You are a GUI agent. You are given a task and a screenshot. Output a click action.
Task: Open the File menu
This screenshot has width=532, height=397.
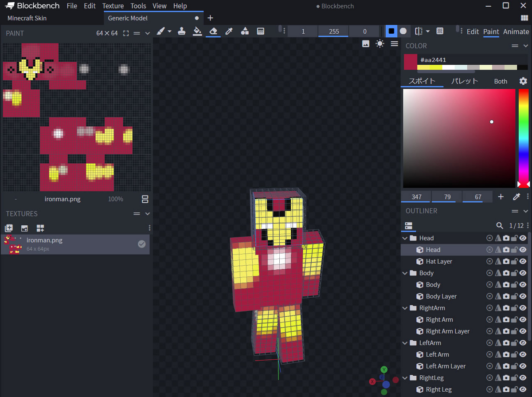(72, 6)
